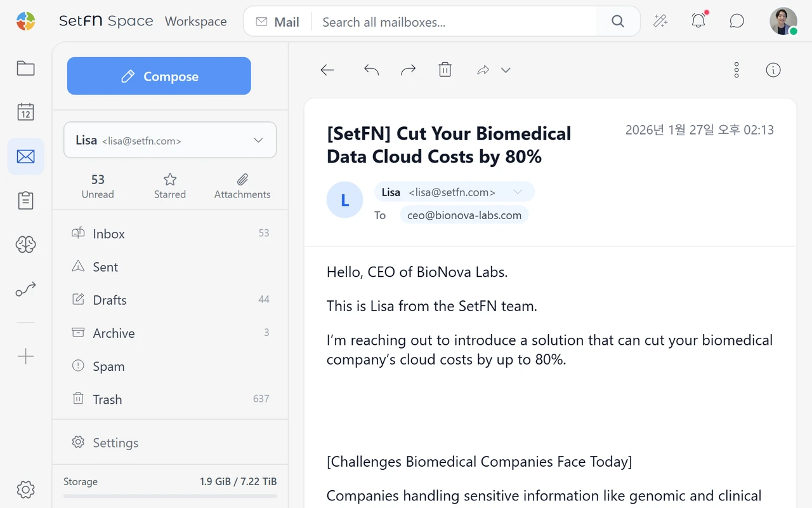Reply to the email with the reply arrow

point(371,70)
